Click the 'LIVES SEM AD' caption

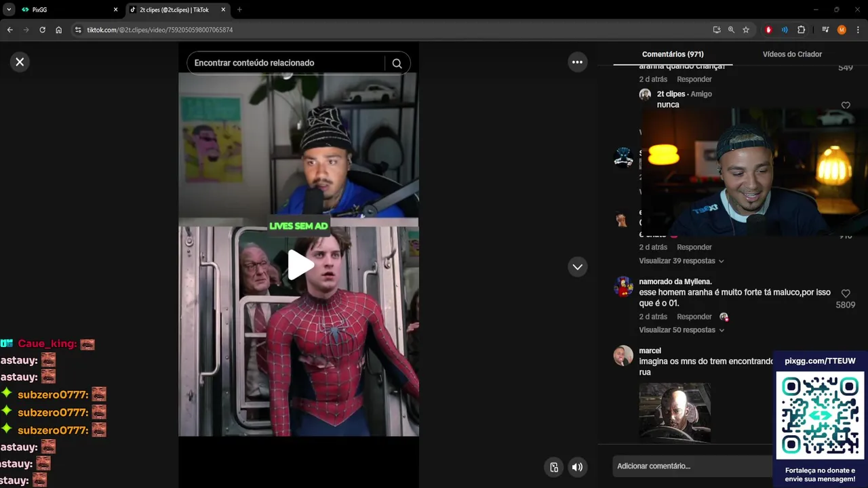(298, 226)
